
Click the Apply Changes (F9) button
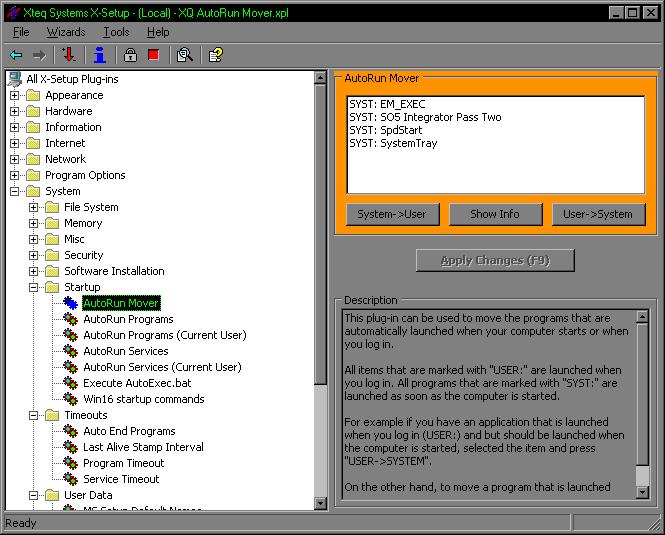[495, 260]
